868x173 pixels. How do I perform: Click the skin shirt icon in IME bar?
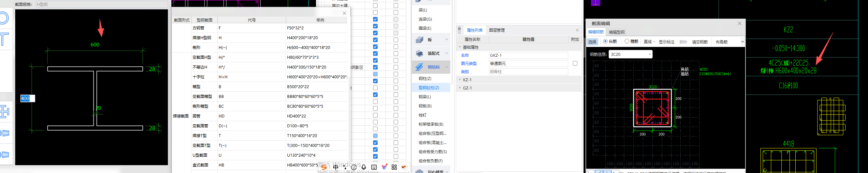pyautogui.click(x=384, y=166)
